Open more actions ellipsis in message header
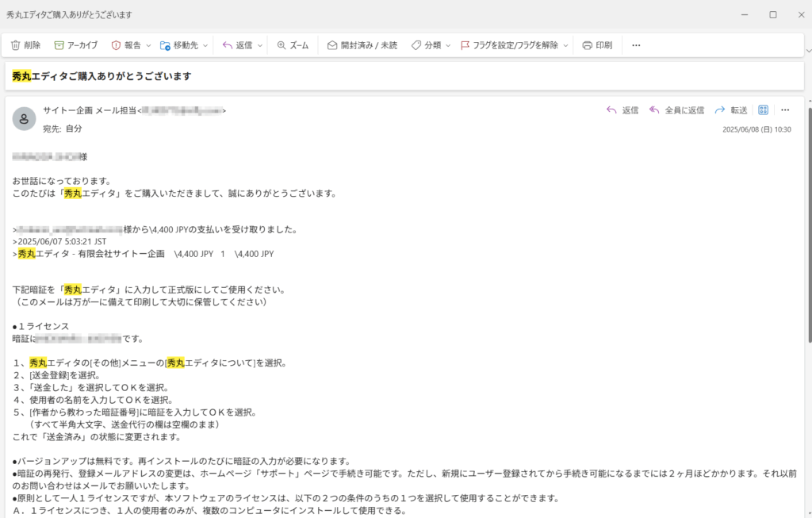 pyautogui.click(x=785, y=109)
